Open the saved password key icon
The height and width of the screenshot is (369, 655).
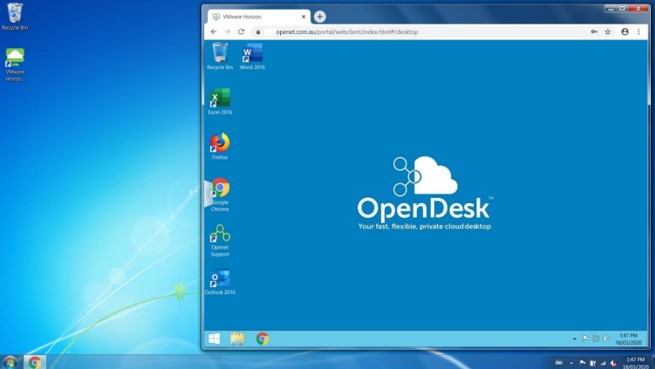594,32
